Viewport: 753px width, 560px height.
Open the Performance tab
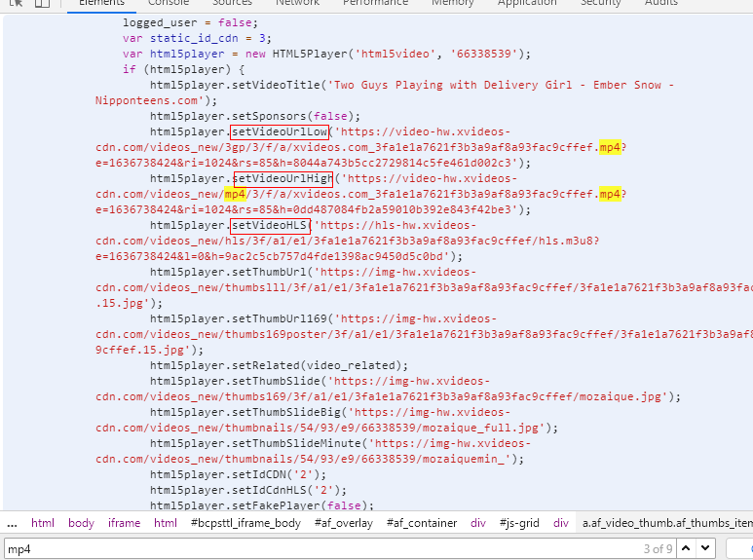pyautogui.click(x=375, y=3)
